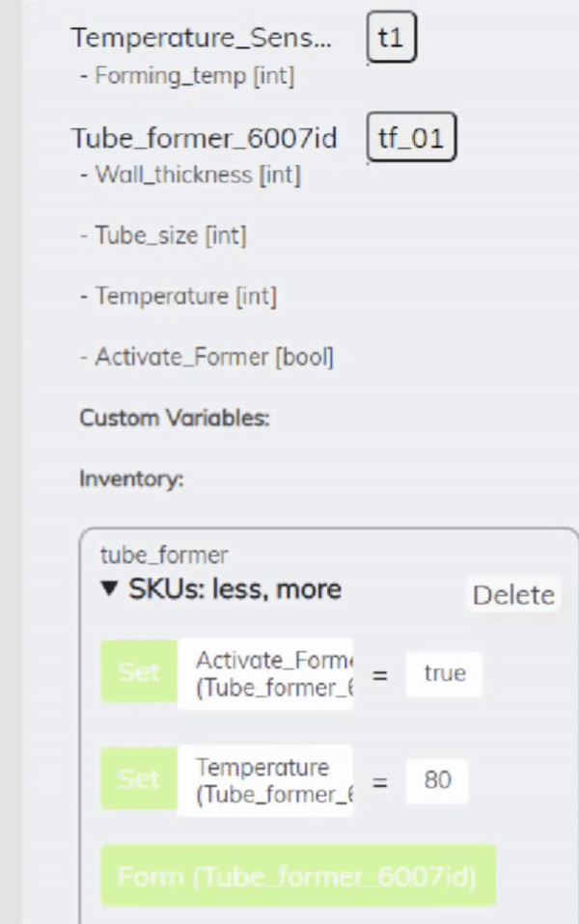Toggle the Activate_Former value to false
The image size is (579, 924).
[x=443, y=673]
